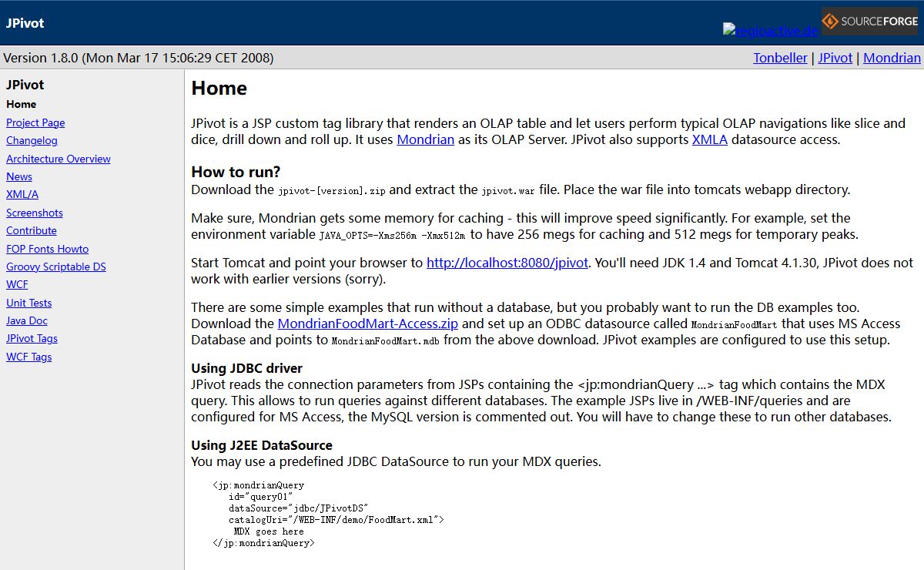
Task: Open the Java Doc link
Action: pyautogui.click(x=27, y=320)
